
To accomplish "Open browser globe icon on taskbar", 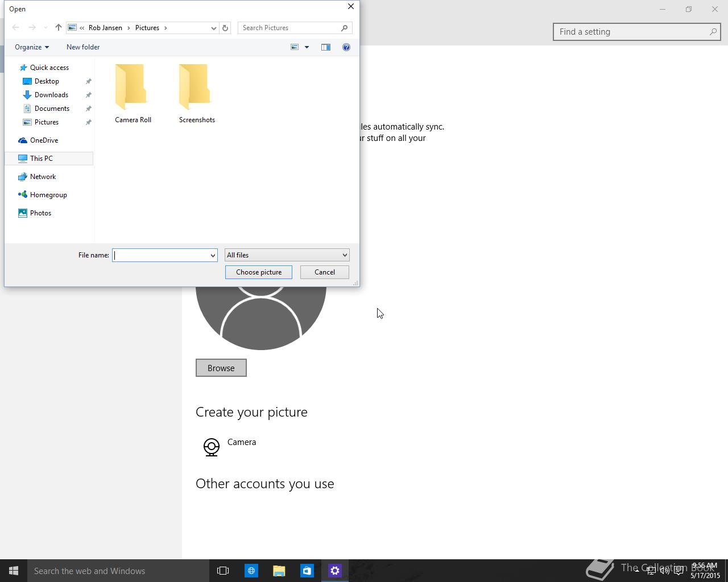I will (251, 571).
